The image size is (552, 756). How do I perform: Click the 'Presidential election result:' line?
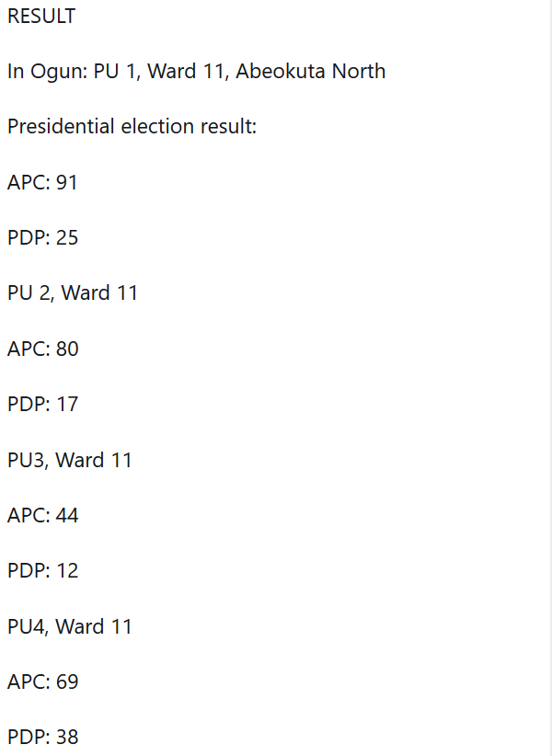pyautogui.click(x=132, y=127)
